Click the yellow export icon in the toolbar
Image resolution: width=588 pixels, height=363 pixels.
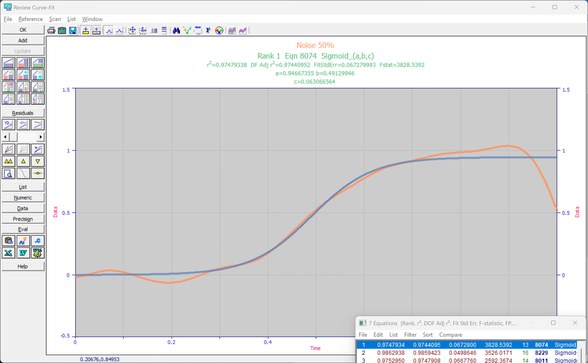tap(86, 30)
